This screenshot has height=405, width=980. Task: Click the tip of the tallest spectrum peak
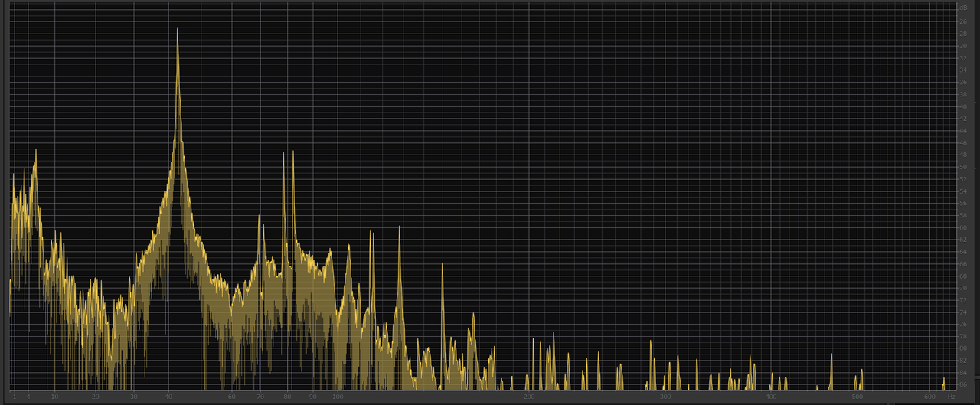pyautogui.click(x=178, y=29)
